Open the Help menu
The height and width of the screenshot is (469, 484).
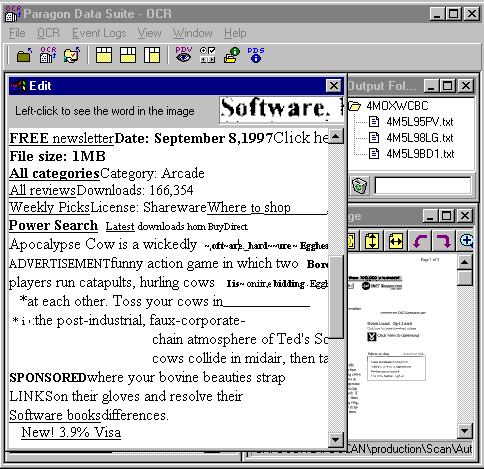(x=235, y=33)
